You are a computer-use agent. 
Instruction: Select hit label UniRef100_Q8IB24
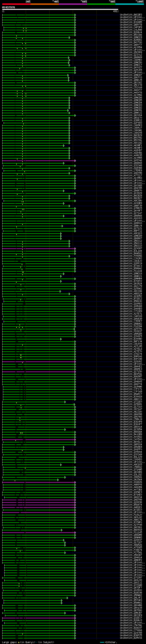pyautogui.click(x=131, y=284)
